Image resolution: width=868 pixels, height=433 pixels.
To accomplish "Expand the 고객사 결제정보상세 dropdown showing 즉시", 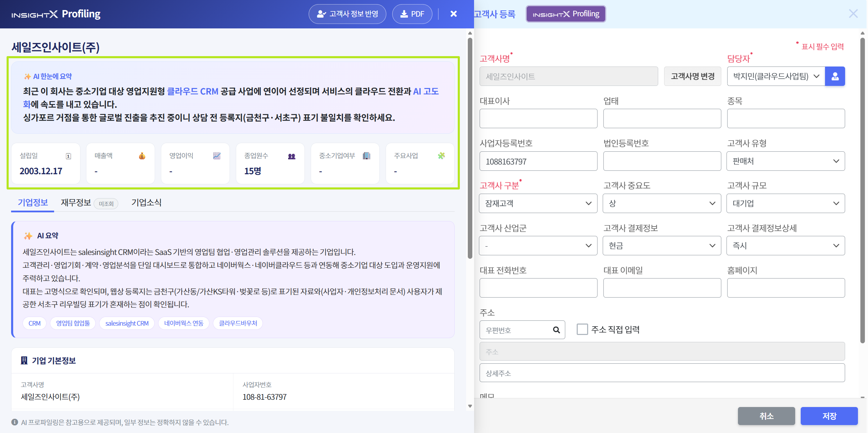I will tap(786, 246).
